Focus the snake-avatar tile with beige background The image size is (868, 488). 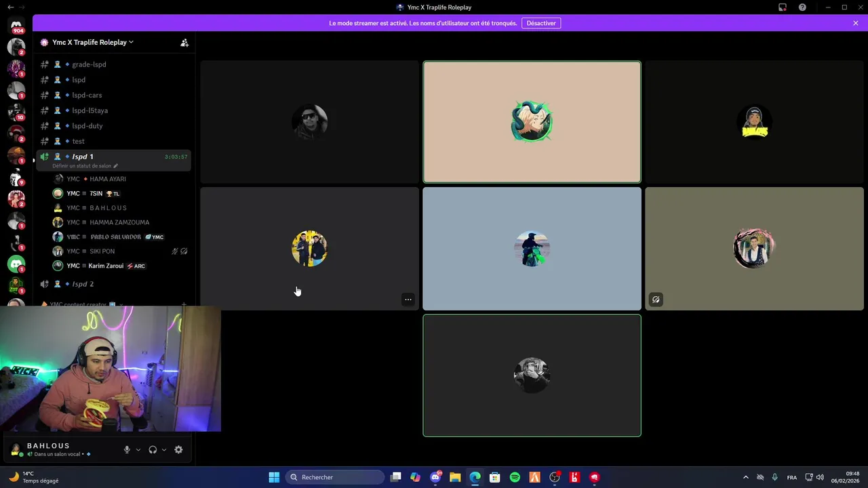click(532, 122)
